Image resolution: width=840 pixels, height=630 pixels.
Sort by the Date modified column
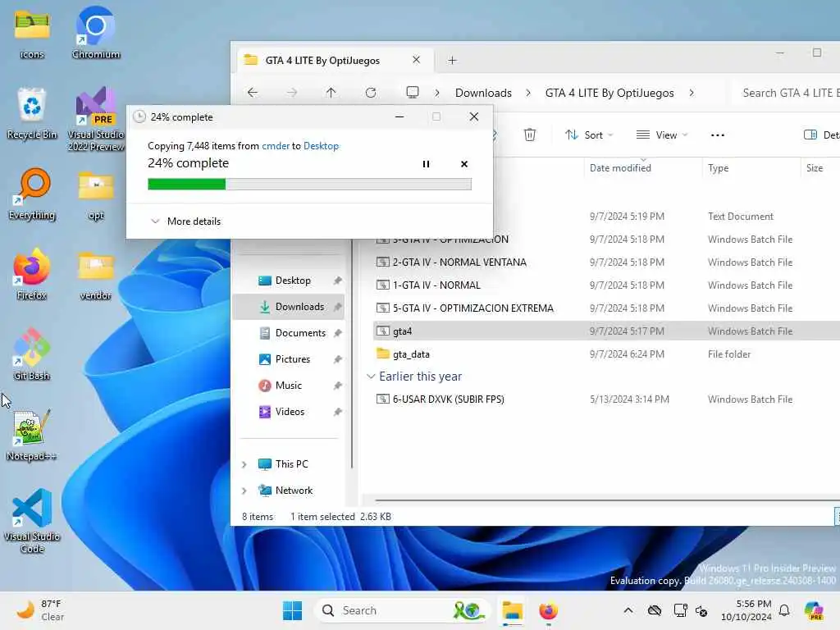tap(620, 168)
